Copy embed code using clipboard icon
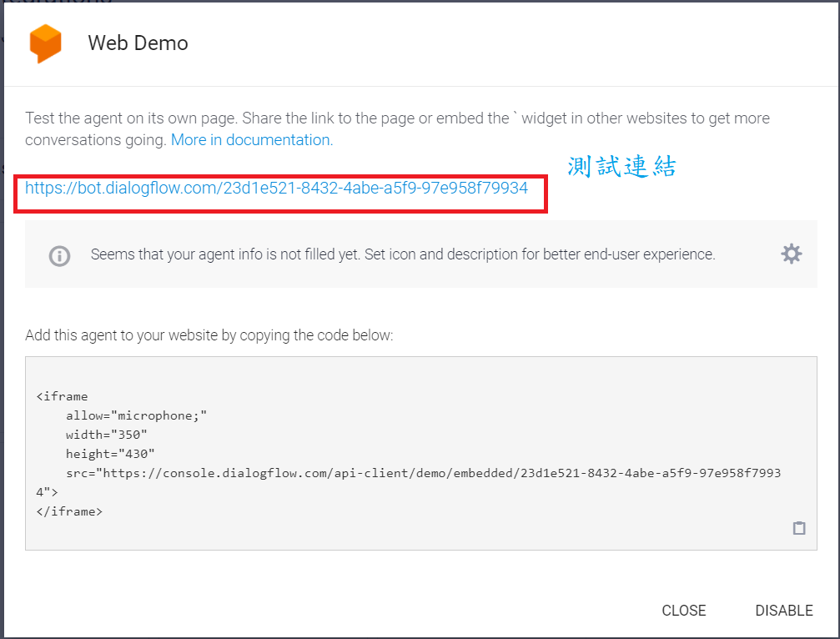840x639 pixels. click(799, 527)
